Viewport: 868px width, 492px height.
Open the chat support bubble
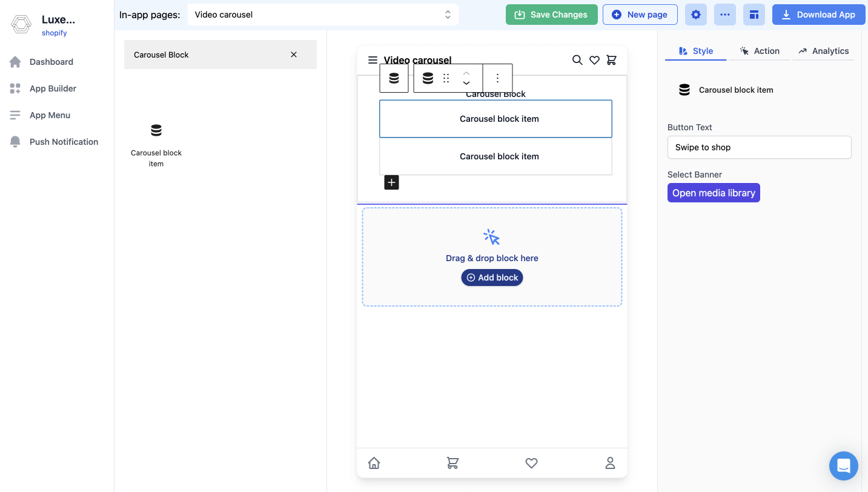[x=843, y=466]
